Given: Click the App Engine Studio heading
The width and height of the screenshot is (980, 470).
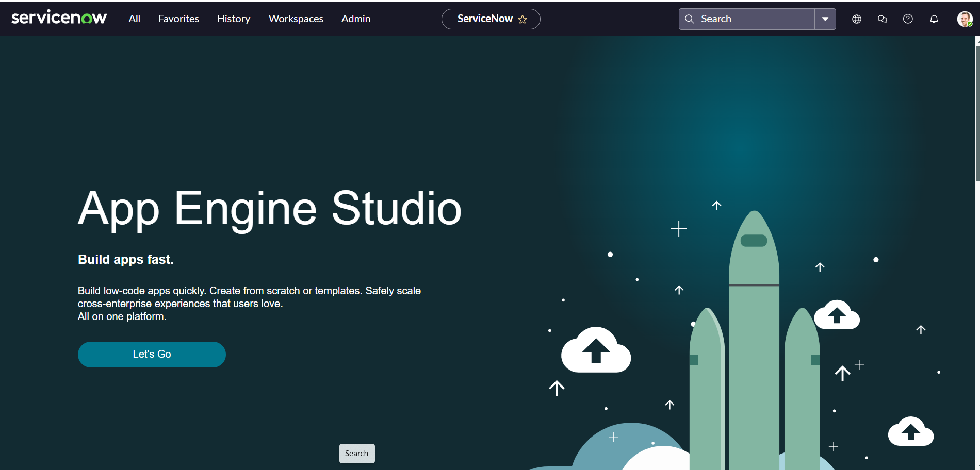Looking at the screenshot, I should coord(269,208).
